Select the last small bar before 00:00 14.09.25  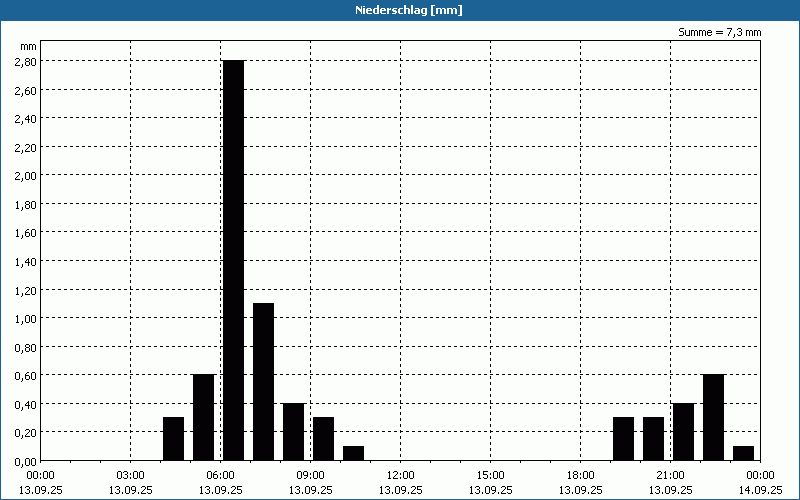[743, 453]
